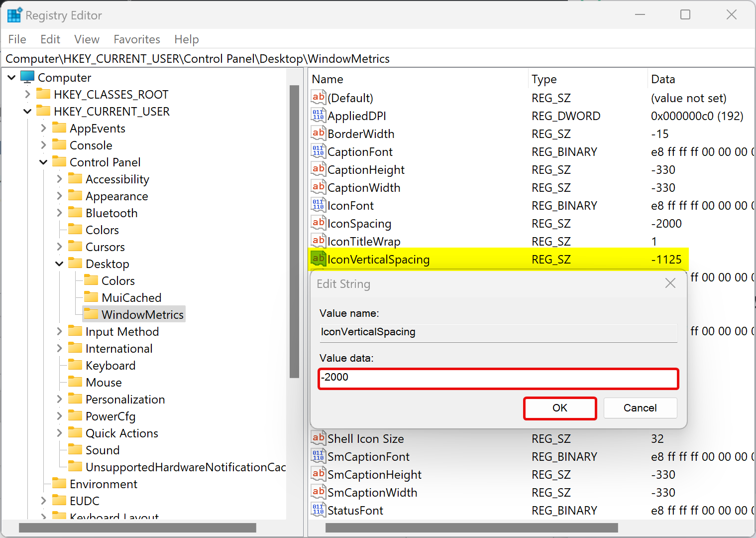Expand the Input Method key
This screenshot has width=756, height=538.
tap(59, 331)
